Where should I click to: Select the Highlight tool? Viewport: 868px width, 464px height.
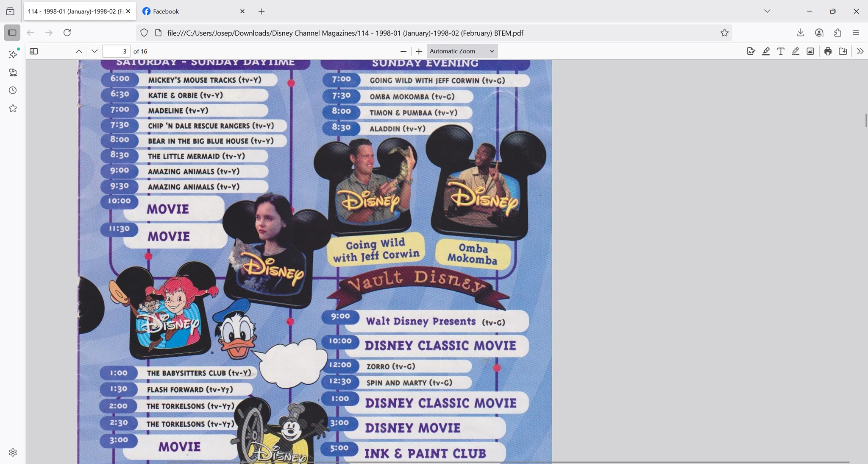766,51
